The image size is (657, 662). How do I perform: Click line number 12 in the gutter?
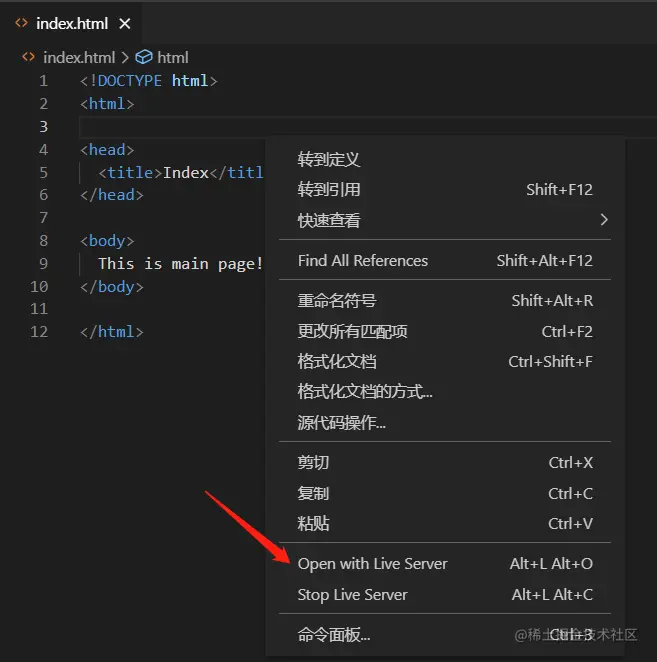[x=39, y=331]
